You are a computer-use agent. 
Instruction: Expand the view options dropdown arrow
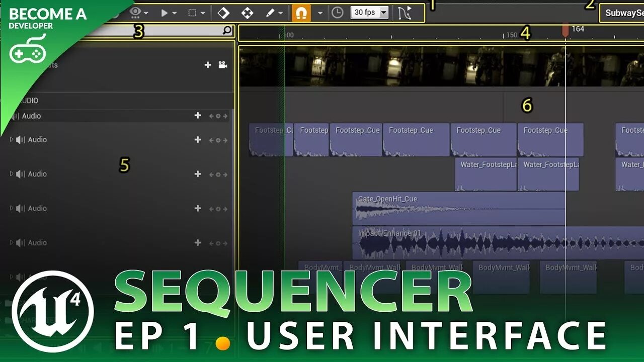pos(146,13)
